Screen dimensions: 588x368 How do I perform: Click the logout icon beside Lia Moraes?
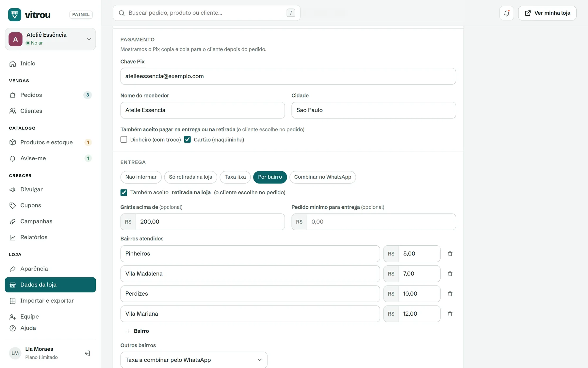(87, 353)
